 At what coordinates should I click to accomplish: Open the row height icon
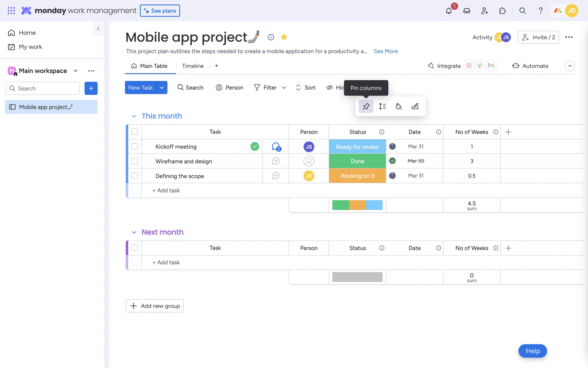(x=382, y=106)
